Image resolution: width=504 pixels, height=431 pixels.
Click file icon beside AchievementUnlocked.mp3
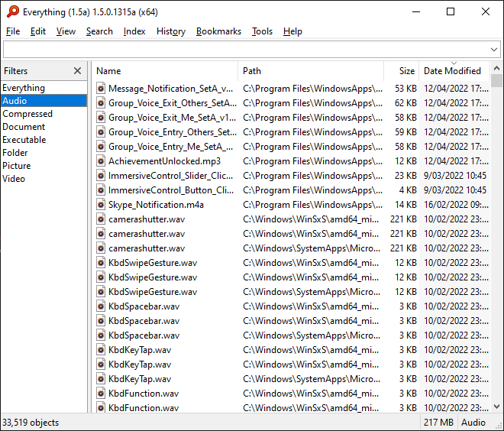[101, 160]
